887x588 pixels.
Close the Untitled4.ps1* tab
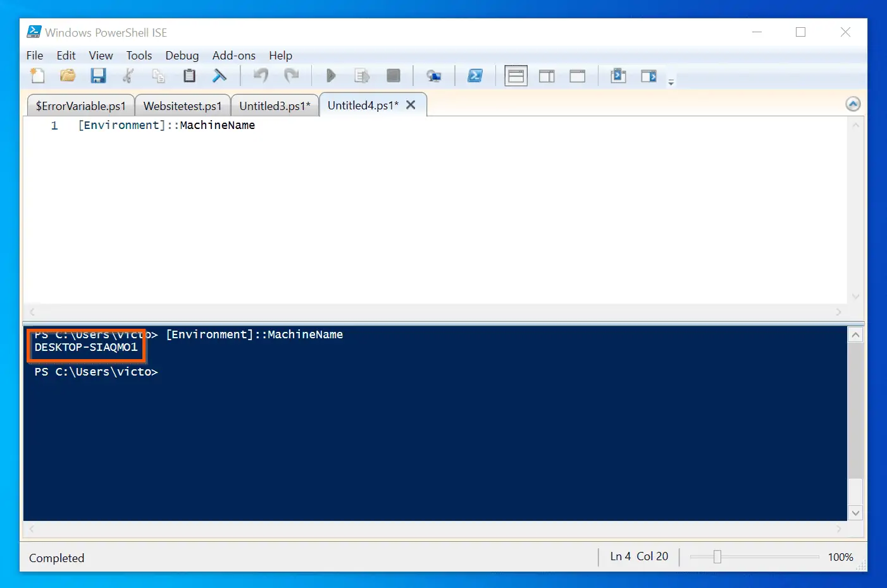[411, 105]
